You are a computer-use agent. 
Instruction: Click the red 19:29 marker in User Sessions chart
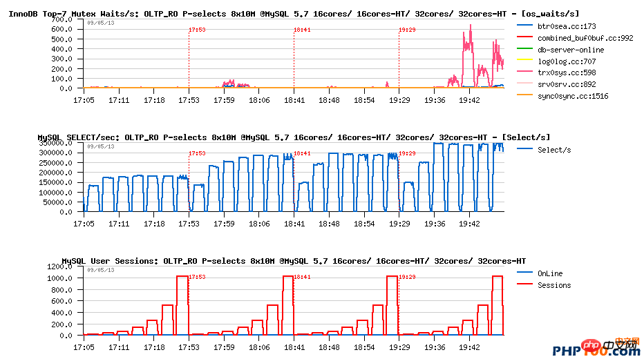pos(408,277)
